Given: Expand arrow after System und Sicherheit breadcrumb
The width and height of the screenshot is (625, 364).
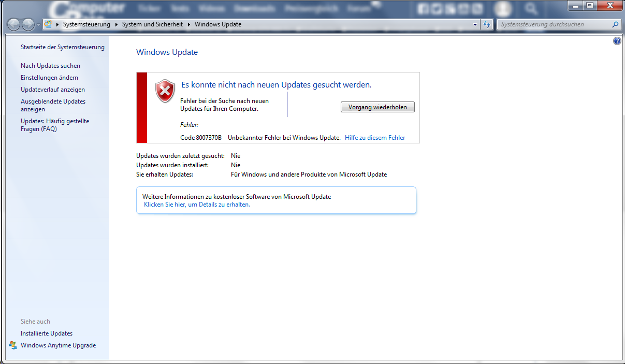Looking at the screenshot, I should (x=189, y=24).
